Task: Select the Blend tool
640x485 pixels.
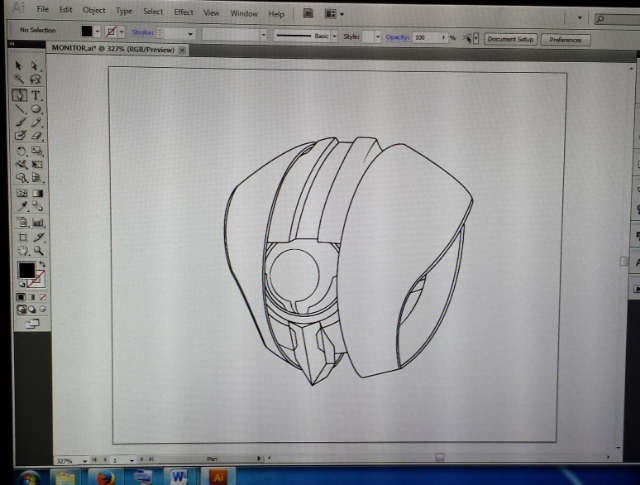Action: pyautogui.click(x=38, y=206)
